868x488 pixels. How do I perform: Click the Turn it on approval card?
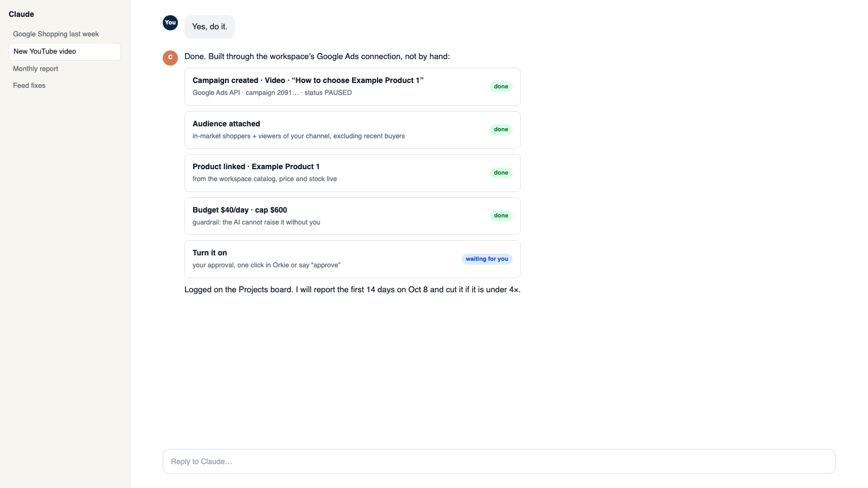(x=353, y=259)
